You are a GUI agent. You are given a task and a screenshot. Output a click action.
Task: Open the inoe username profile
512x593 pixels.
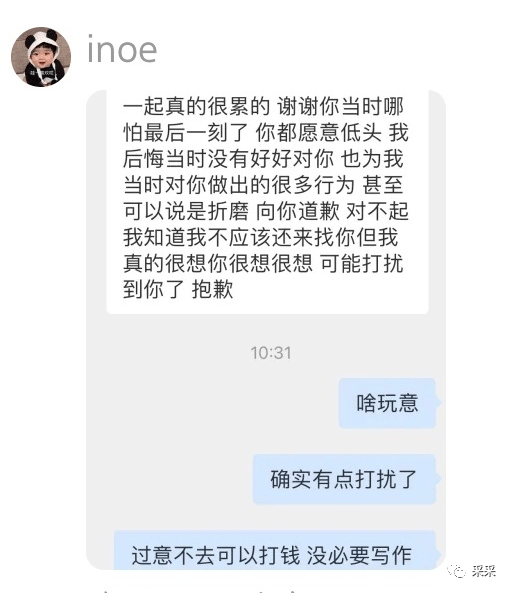(x=122, y=50)
